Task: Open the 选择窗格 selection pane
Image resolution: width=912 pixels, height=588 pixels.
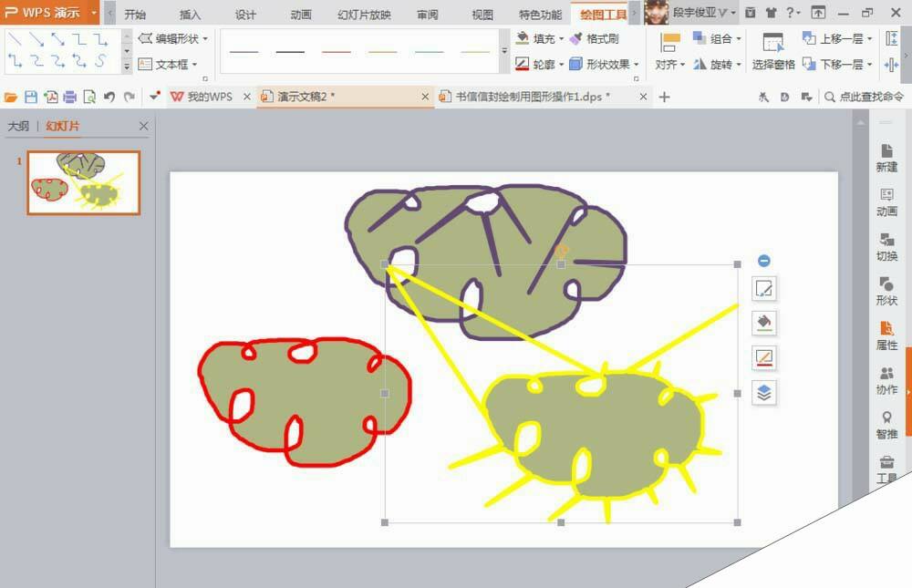Action: (x=772, y=51)
